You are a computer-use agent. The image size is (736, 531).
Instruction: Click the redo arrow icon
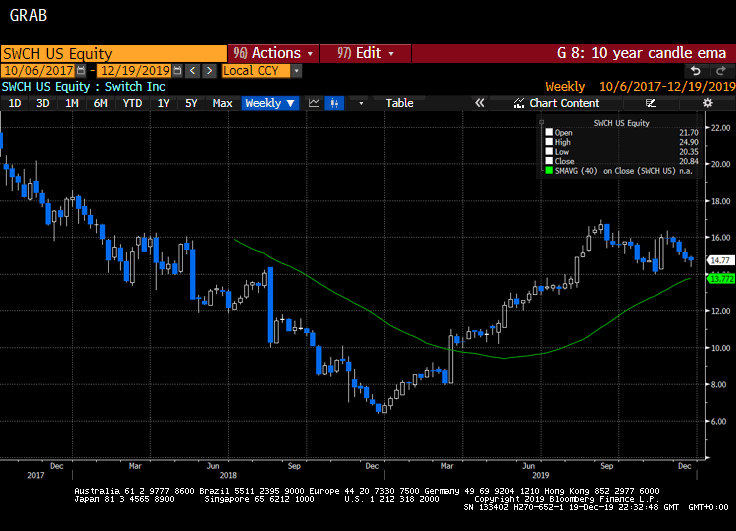coord(719,71)
